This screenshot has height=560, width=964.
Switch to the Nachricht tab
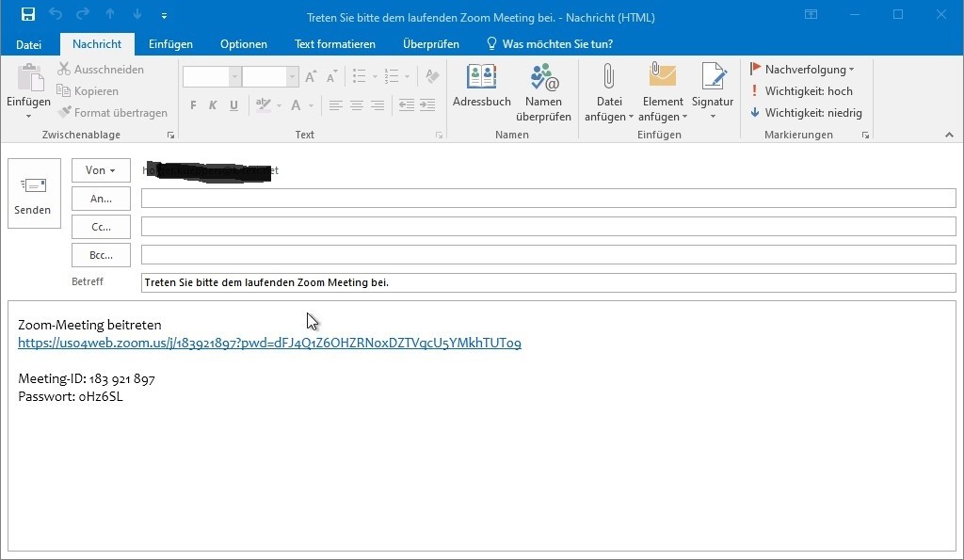click(x=97, y=44)
